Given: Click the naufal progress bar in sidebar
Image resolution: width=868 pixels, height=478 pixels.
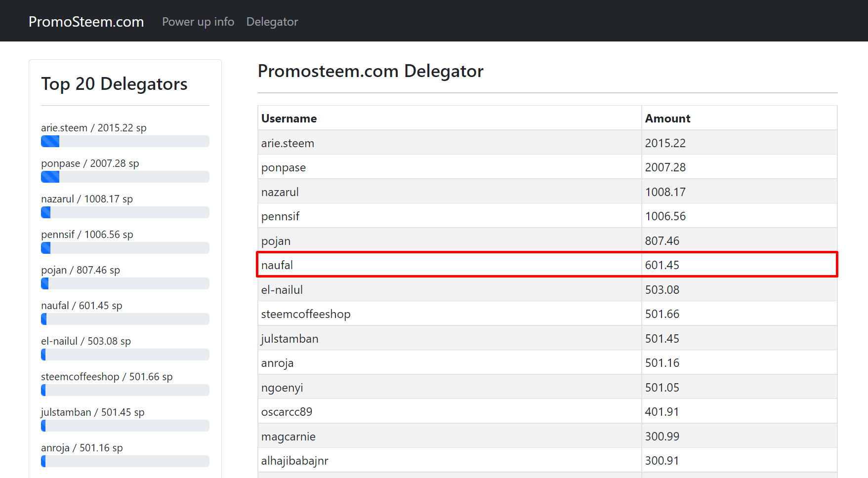Looking at the screenshot, I should point(125,319).
